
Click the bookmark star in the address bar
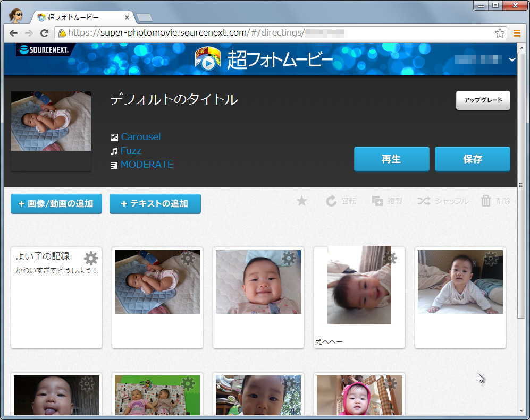(500, 33)
